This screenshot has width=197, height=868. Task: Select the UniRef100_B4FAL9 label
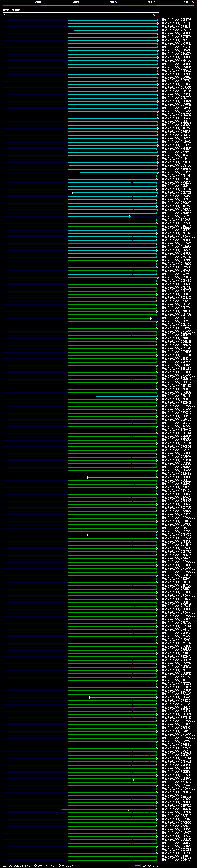pos(177,155)
